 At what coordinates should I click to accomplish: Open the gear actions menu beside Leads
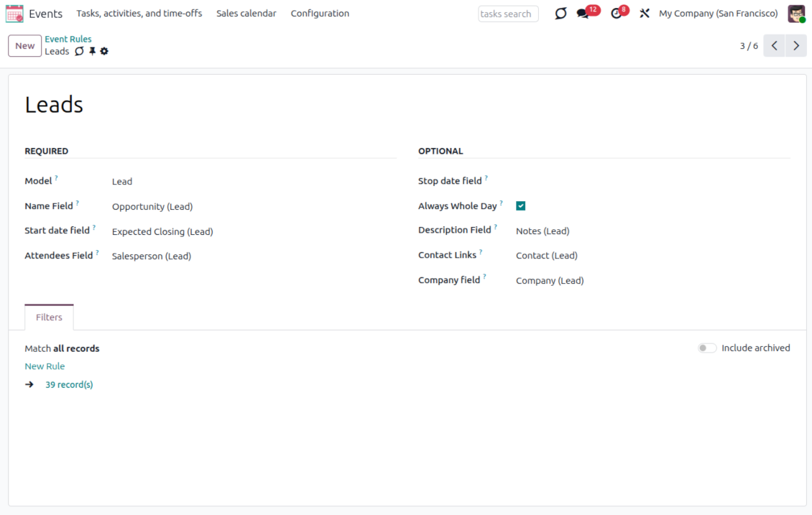pyautogui.click(x=104, y=51)
